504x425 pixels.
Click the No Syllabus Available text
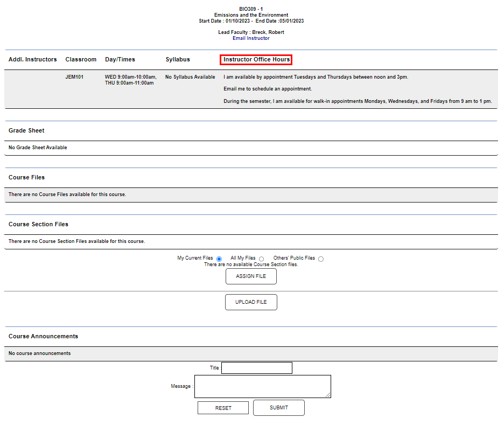coord(190,77)
